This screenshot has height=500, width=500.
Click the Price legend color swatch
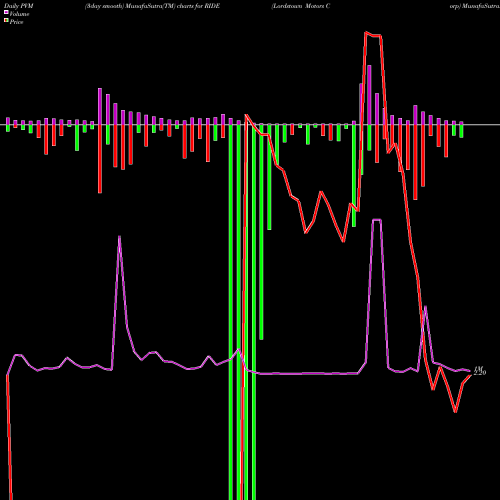pos(6,21)
